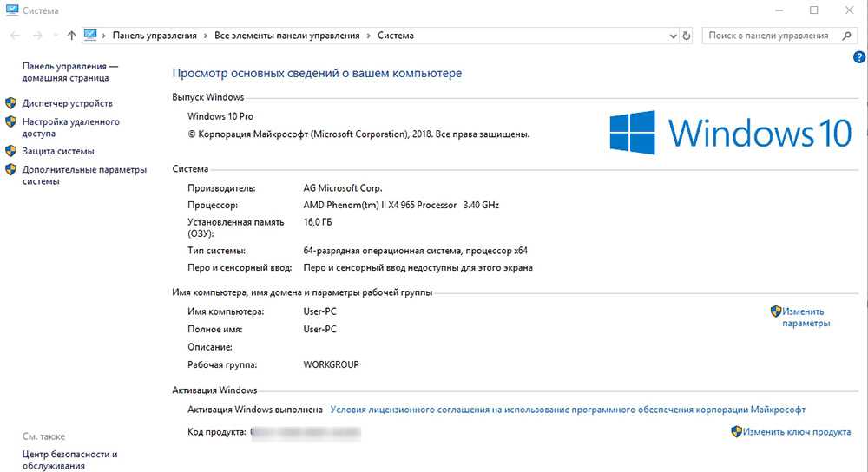Image resolution: width=868 pixels, height=472 pixels.
Task: Click AG Microsoft Corp. manufacturer value
Action: (x=343, y=188)
